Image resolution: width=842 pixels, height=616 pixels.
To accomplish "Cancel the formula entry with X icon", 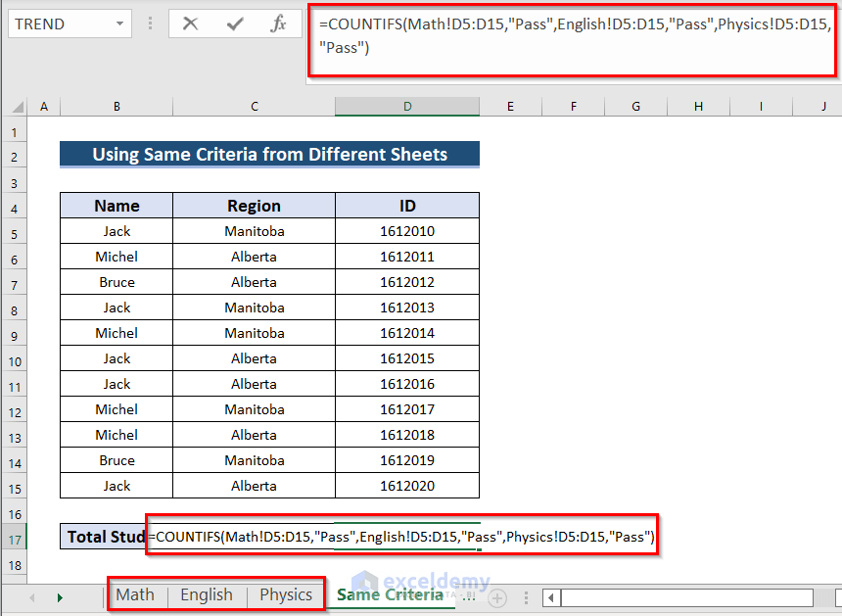I will tap(190, 24).
